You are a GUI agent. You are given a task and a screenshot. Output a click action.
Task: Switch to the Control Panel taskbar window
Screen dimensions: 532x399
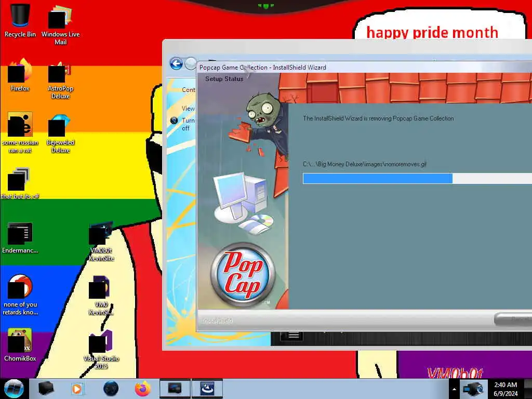(175, 389)
